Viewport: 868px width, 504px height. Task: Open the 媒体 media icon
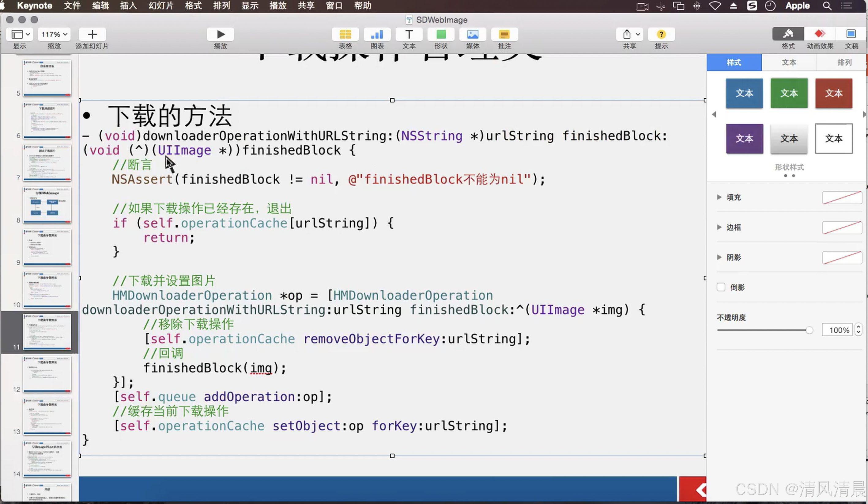[473, 34]
